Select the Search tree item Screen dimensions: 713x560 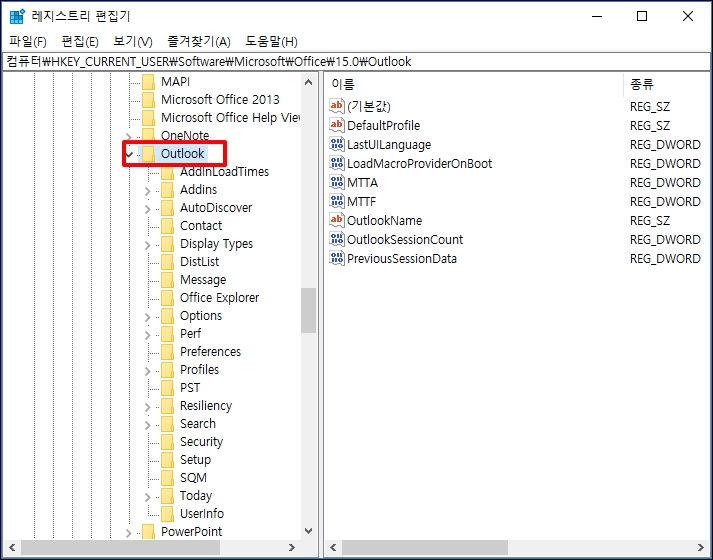pyautogui.click(x=198, y=424)
